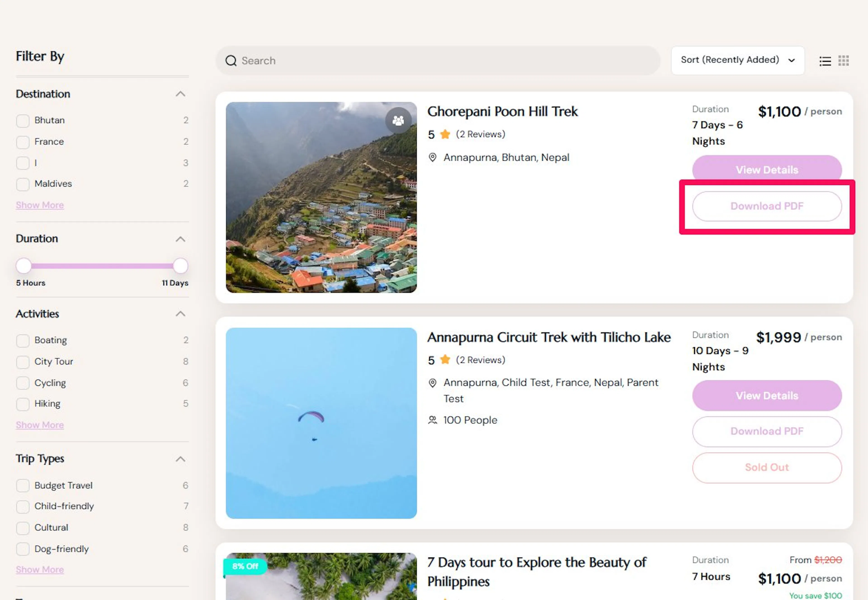The width and height of the screenshot is (868, 600).
Task: Check the France destination filter
Action: tap(23, 142)
